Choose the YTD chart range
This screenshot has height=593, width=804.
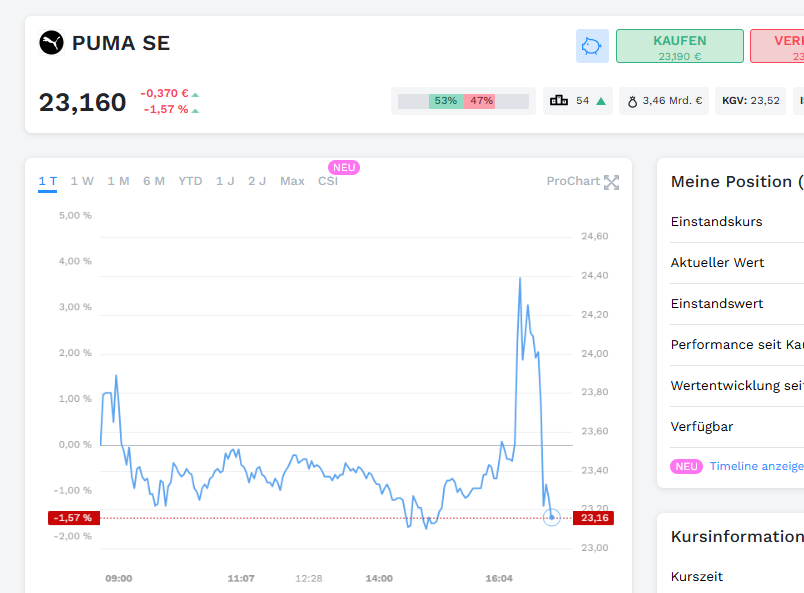[x=190, y=181]
